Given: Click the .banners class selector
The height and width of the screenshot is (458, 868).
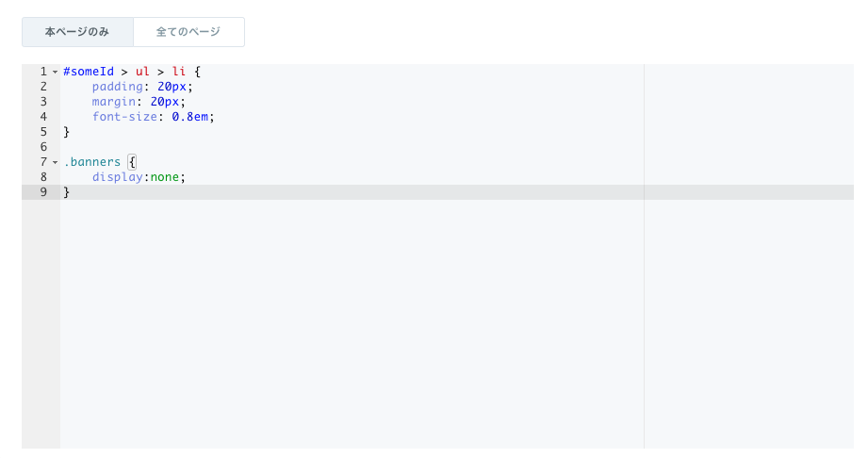Looking at the screenshot, I should click(91, 162).
